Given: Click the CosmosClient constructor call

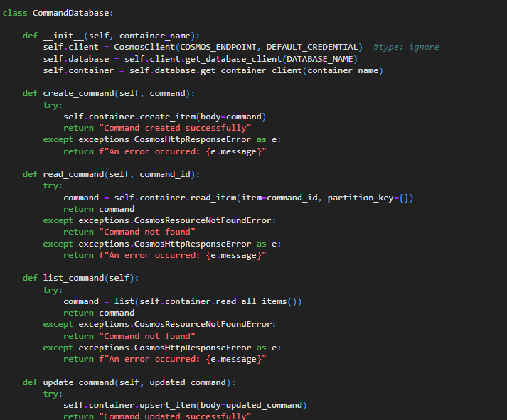Looking at the screenshot, I should click(x=144, y=47).
